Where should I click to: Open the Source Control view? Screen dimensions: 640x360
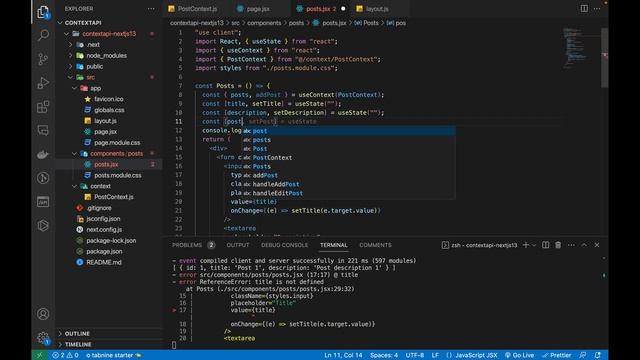(43, 59)
